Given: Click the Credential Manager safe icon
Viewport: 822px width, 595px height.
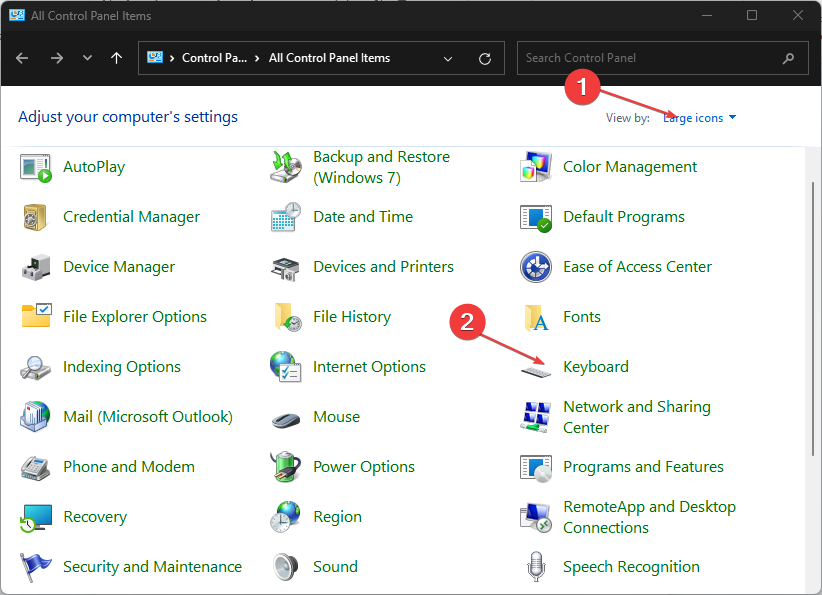Looking at the screenshot, I should click(x=36, y=217).
